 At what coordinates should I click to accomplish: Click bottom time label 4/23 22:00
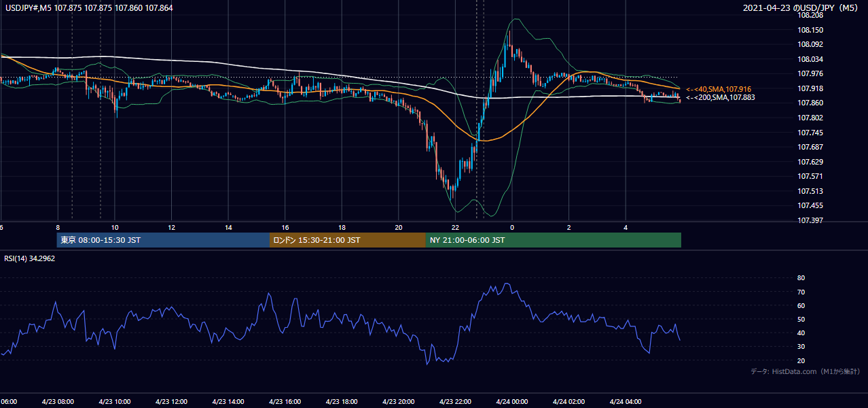455,401
